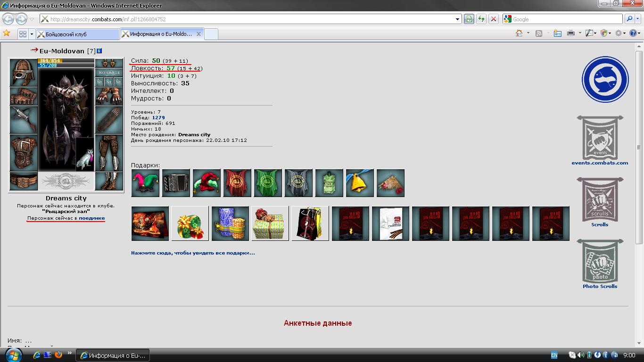Click the RSS feeds toolbar icon

pyautogui.click(x=539, y=33)
